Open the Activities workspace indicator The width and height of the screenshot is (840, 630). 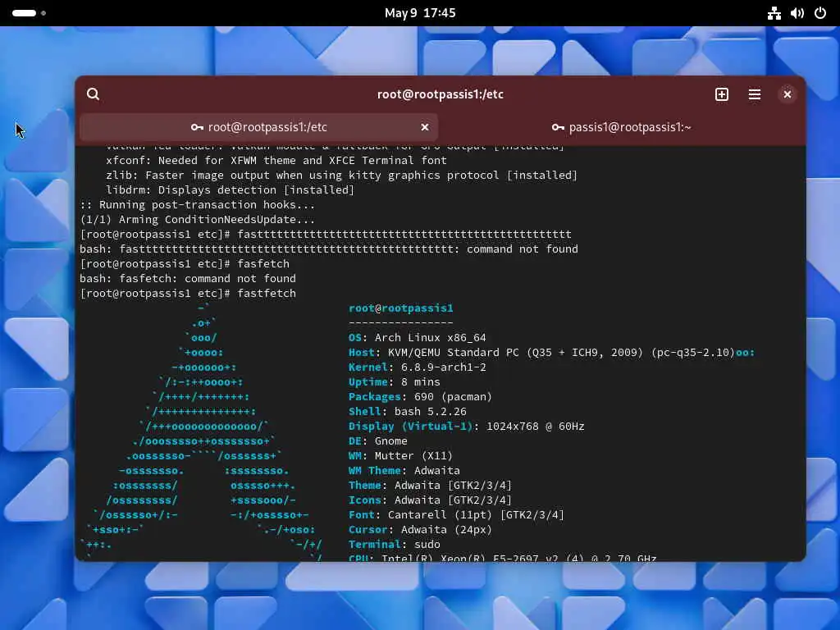click(29, 13)
